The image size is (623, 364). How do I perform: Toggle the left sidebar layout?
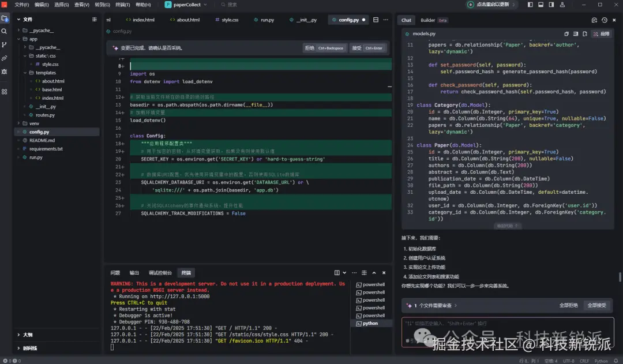pyautogui.click(x=530, y=5)
